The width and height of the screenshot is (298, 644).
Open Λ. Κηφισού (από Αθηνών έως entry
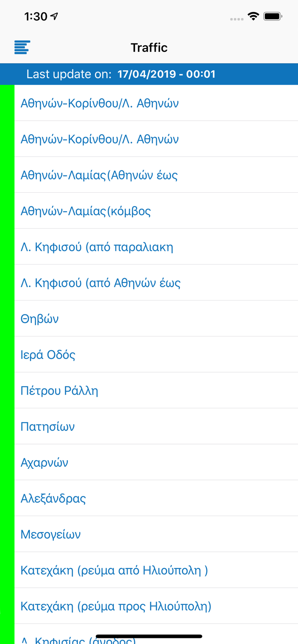click(x=101, y=283)
